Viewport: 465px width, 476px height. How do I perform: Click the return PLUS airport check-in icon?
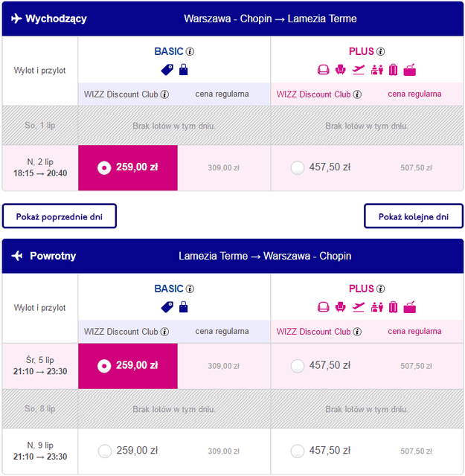376,306
